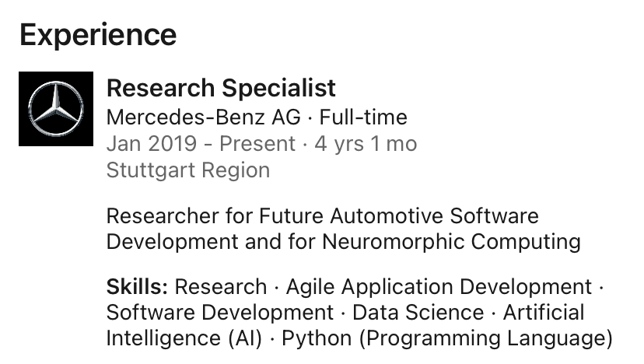644x364 pixels.
Task: Open the Research Specialist job title
Action: pyautogui.click(x=221, y=89)
